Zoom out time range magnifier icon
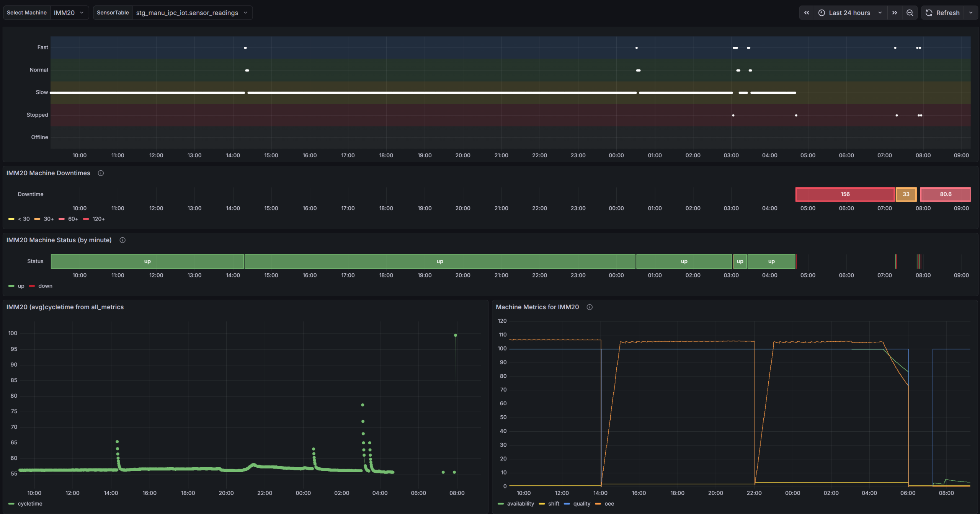The height and width of the screenshot is (514, 980). 910,13
